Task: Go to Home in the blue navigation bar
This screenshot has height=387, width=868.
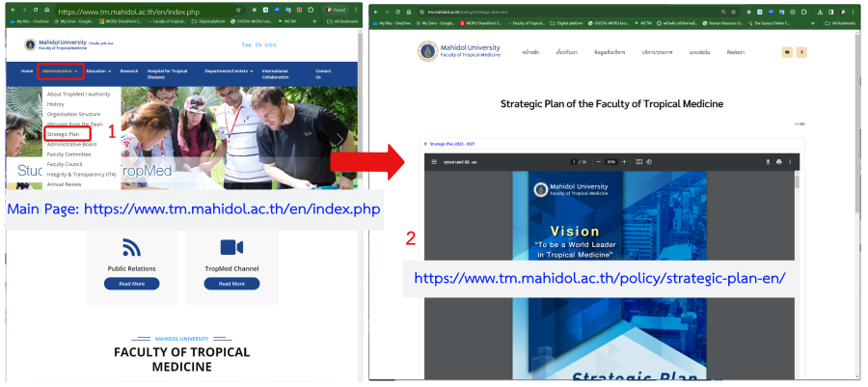Action: point(27,70)
